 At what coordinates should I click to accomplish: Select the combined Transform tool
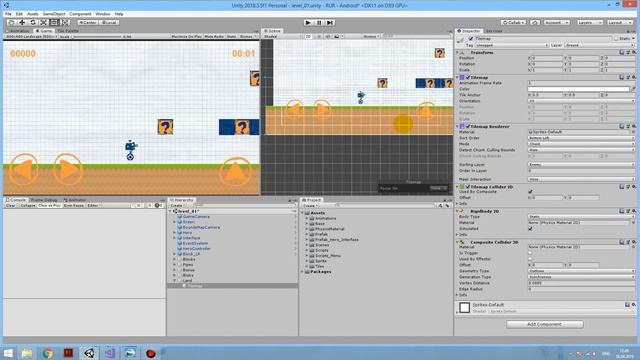(65, 22)
